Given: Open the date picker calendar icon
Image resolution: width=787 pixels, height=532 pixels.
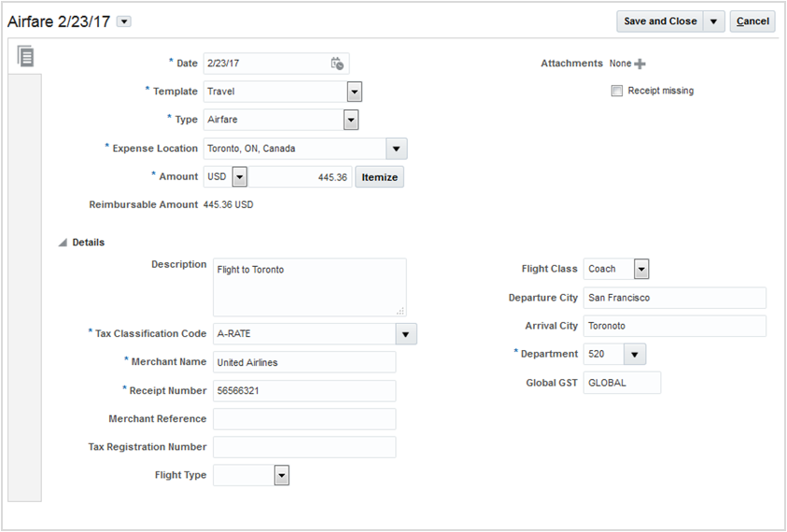Looking at the screenshot, I should 337,63.
